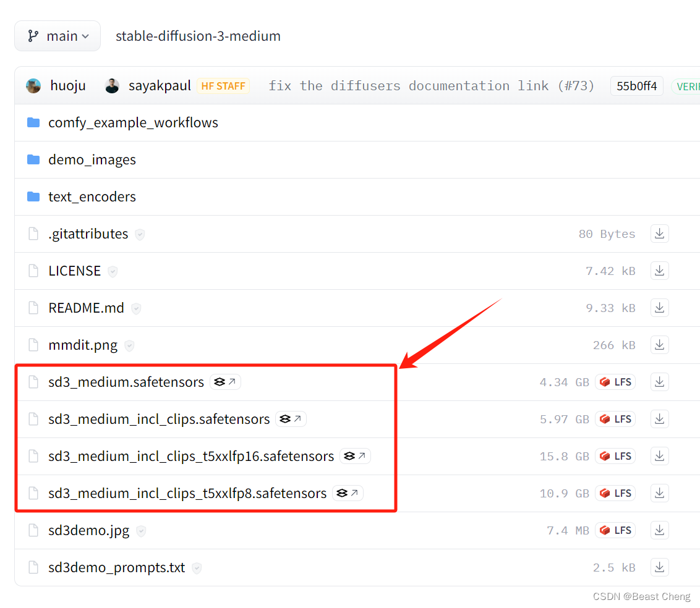Download the 15.8 GB t5xxlfp16 checkpoint
The height and width of the screenshot is (608, 700).
[x=659, y=456]
